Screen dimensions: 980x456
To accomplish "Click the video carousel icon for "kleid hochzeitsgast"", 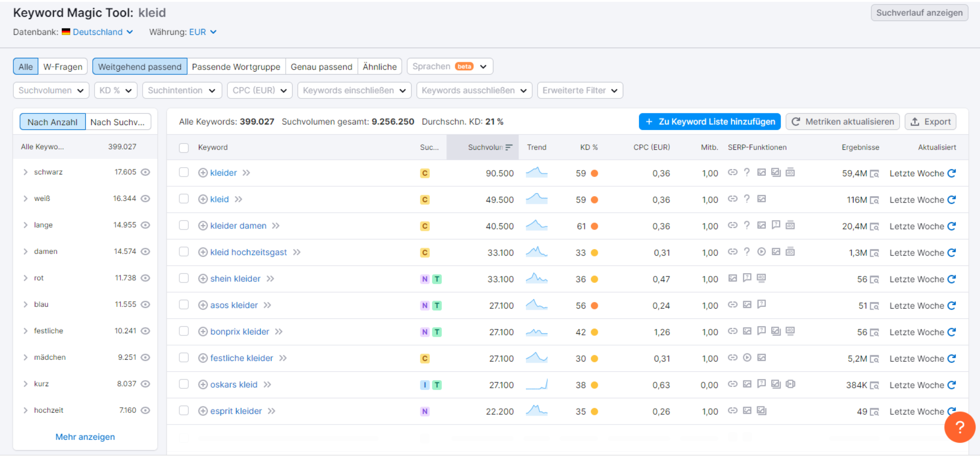I will pyautogui.click(x=761, y=252).
